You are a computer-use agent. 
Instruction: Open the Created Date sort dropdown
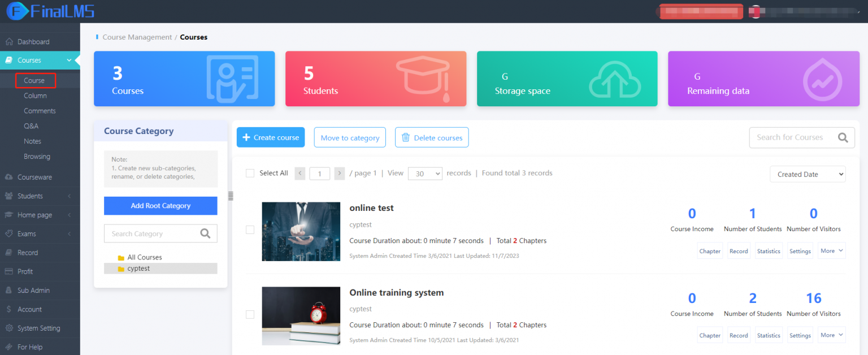[x=808, y=174]
